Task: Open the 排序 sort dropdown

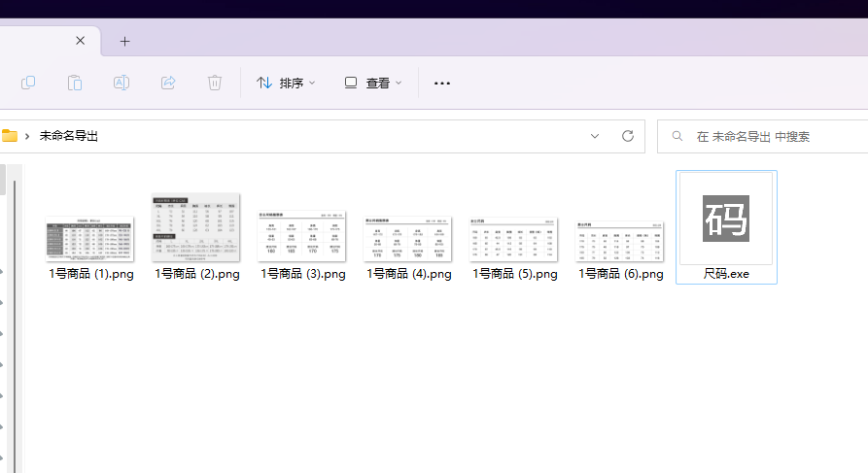Action: (286, 84)
